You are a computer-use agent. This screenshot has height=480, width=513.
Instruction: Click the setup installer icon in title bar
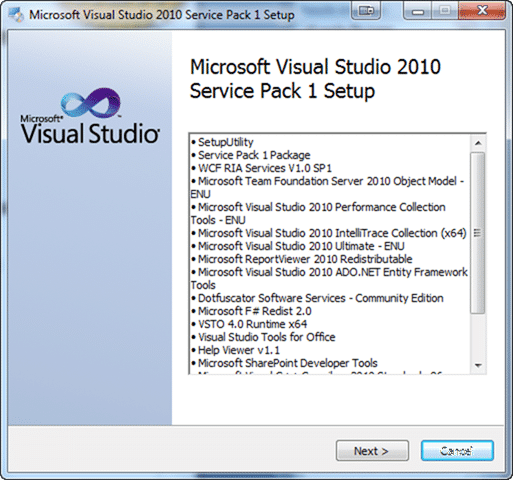click(16, 15)
